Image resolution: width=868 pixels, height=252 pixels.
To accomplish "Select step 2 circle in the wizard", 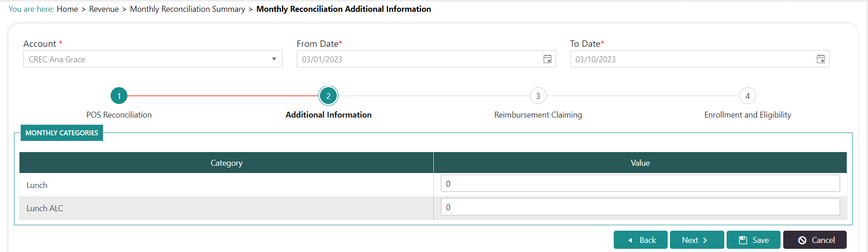I will [x=328, y=96].
